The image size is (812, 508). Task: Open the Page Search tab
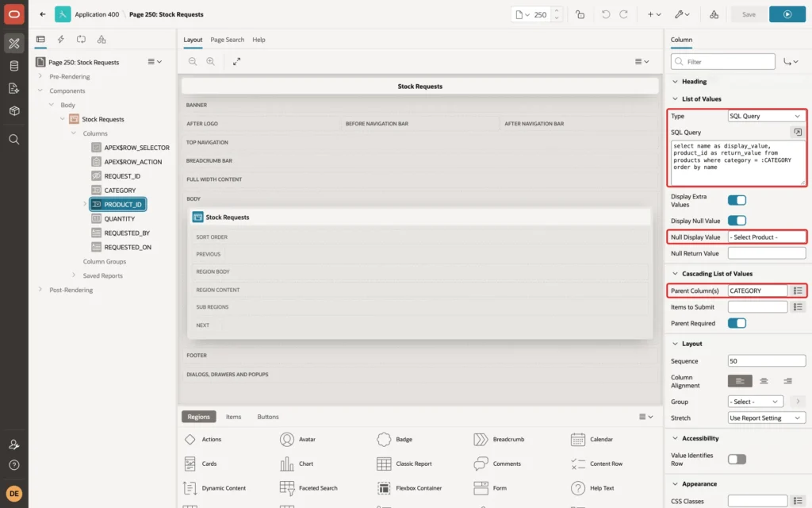[x=227, y=40]
